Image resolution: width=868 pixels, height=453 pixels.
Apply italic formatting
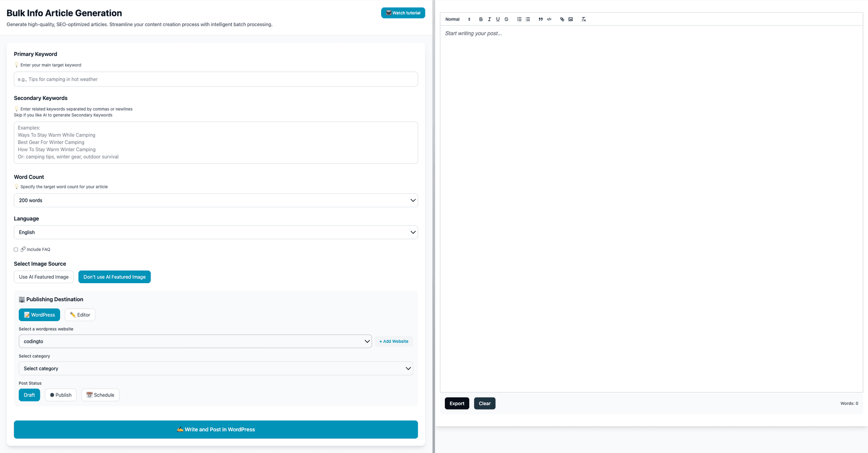point(489,19)
